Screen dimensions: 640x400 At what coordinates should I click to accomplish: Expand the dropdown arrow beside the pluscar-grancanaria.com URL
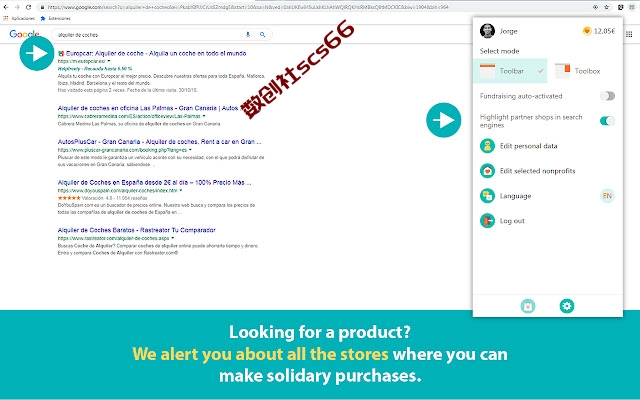click(x=190, y=150)
